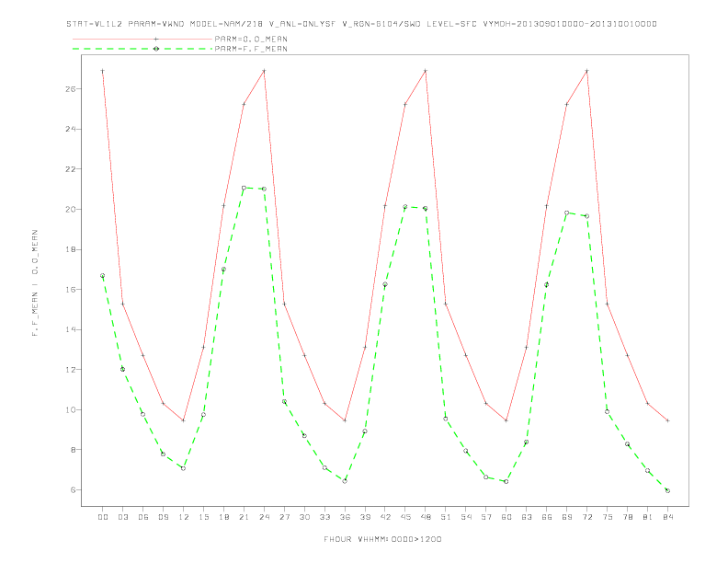
Task: Click the plot title starting with STAT=VLIL2
Action: click(361, 24)
